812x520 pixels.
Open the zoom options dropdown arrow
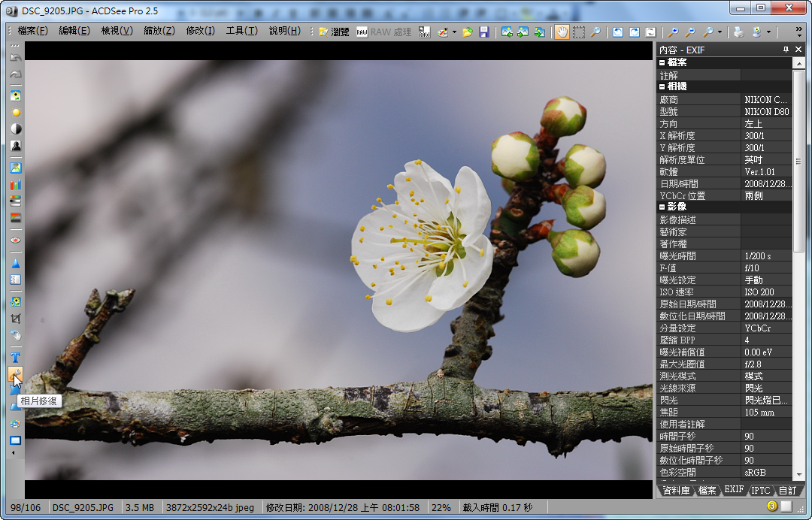pyautogui.click(x=720, y=32)
